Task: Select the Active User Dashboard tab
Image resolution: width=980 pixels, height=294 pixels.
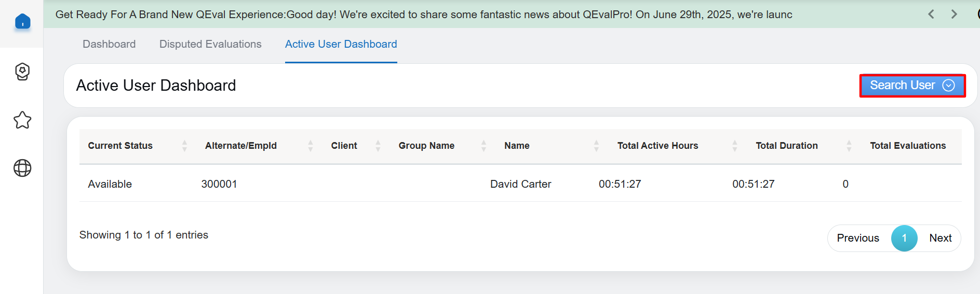Action: click(341, 44)
